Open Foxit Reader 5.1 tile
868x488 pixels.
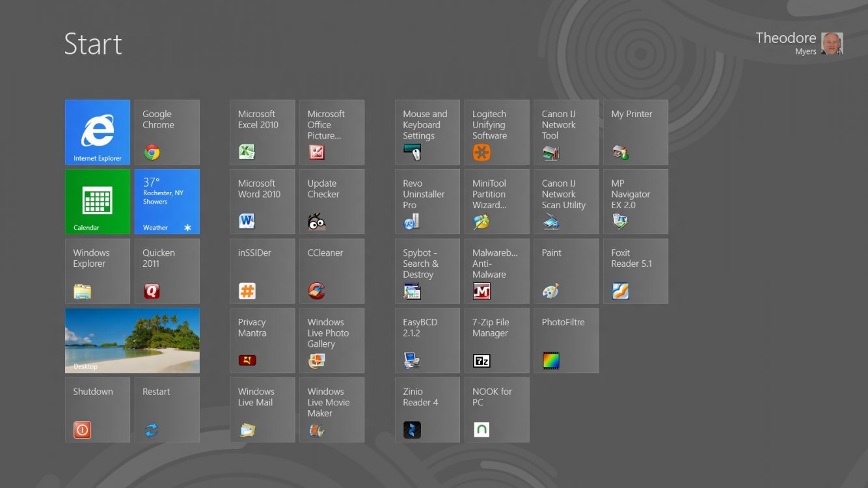coord(636,271)
